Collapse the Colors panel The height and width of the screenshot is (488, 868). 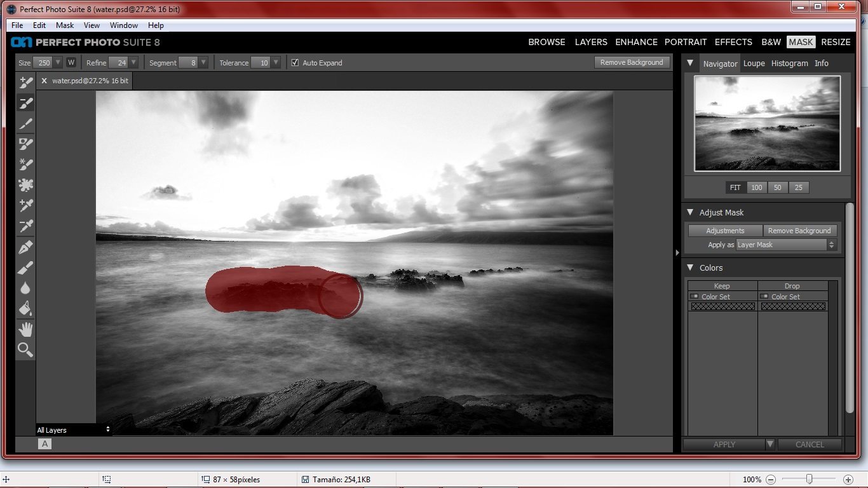point(690,268)
